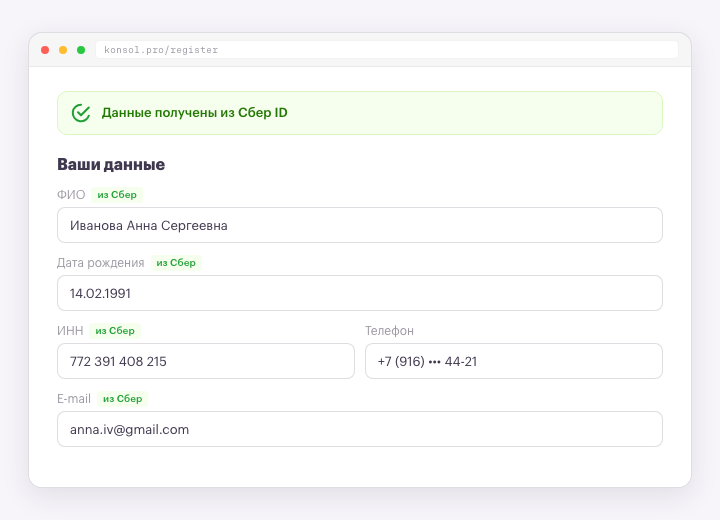Click the 'Ваши данные' heading
The width and height of the screenshot is (720, 520).
click(111, 164)
